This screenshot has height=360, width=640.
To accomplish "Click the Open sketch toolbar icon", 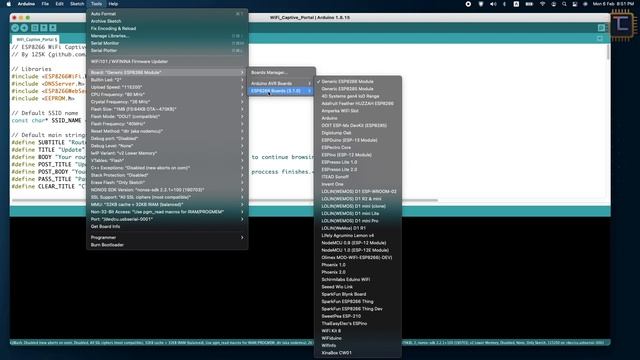I will pyautogui.click(x=44, y=28).
